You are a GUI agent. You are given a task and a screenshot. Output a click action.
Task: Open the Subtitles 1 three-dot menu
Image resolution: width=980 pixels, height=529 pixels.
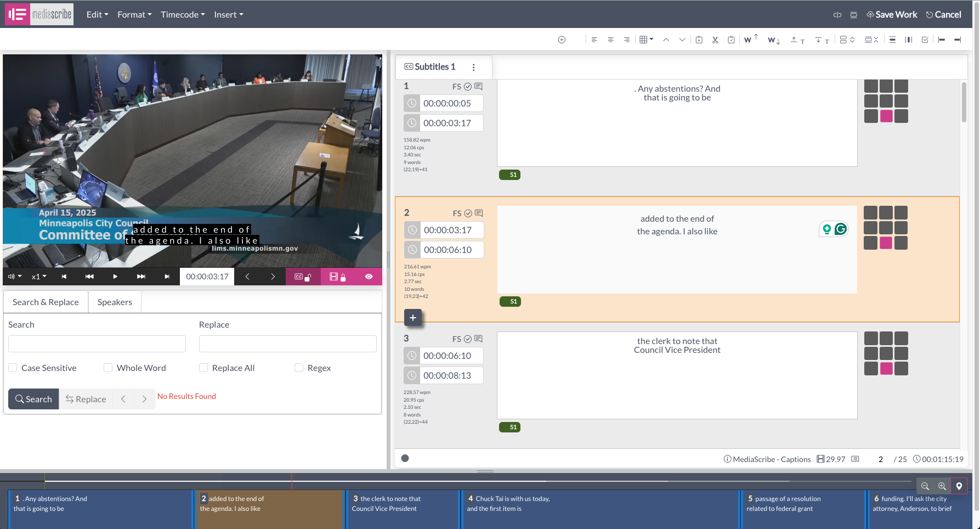coord(474,66)
